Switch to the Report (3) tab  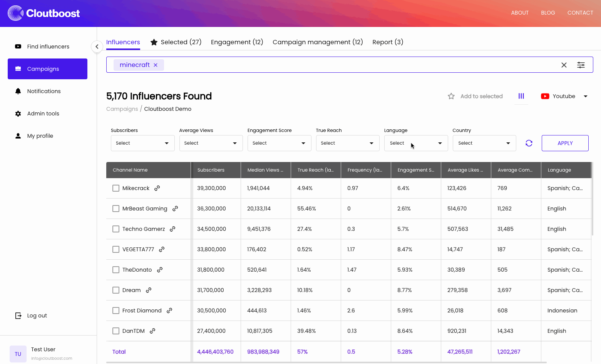388,42
